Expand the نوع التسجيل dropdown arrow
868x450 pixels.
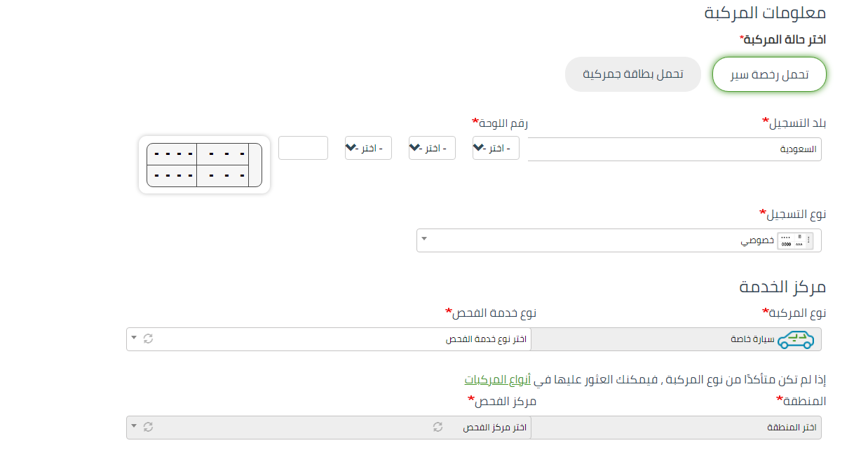coord(423,240)
